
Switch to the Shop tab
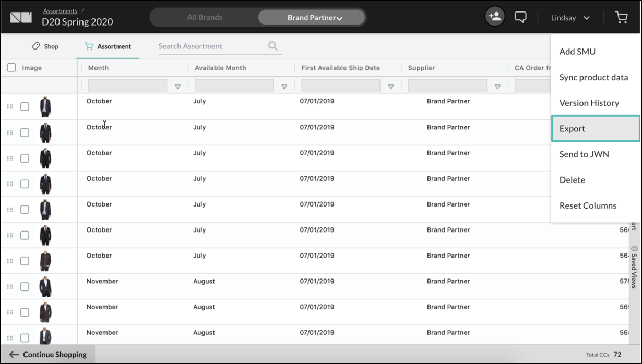click(x=45, y=46)
